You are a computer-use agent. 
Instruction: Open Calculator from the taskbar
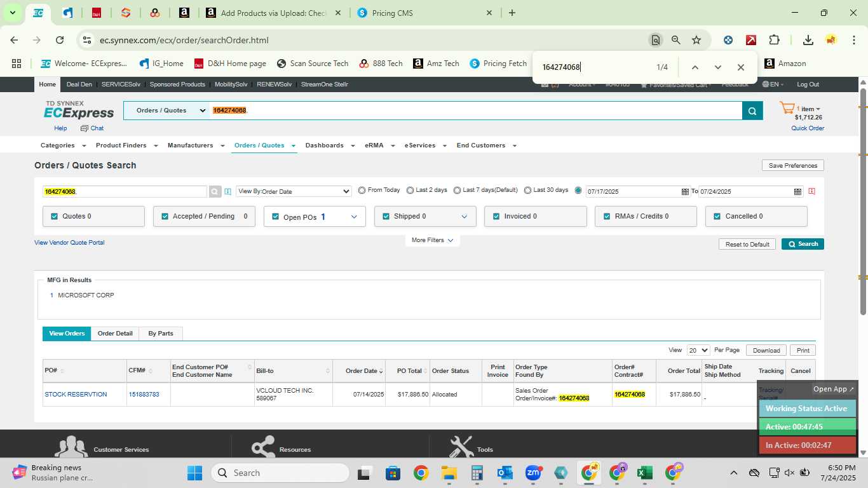[x=477, y=473]
